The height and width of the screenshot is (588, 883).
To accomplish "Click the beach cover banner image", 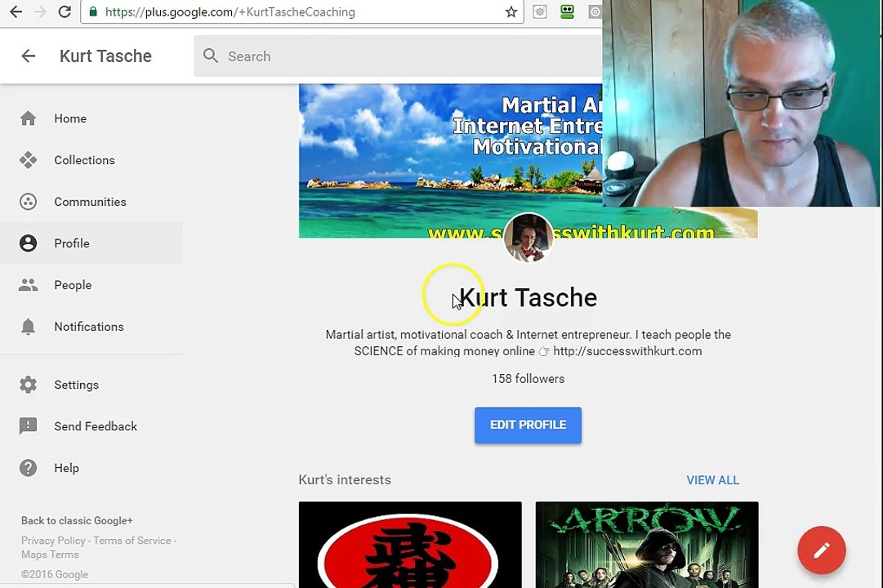I will pos(451,161).
